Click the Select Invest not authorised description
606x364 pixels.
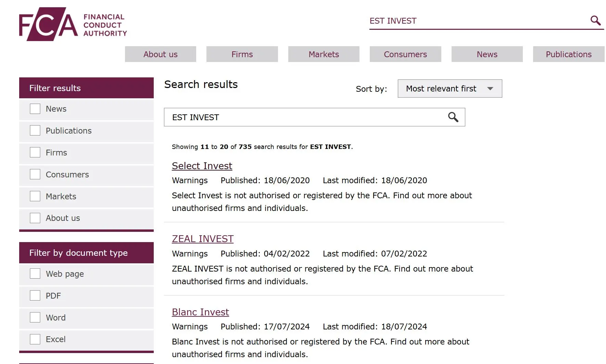322,202
